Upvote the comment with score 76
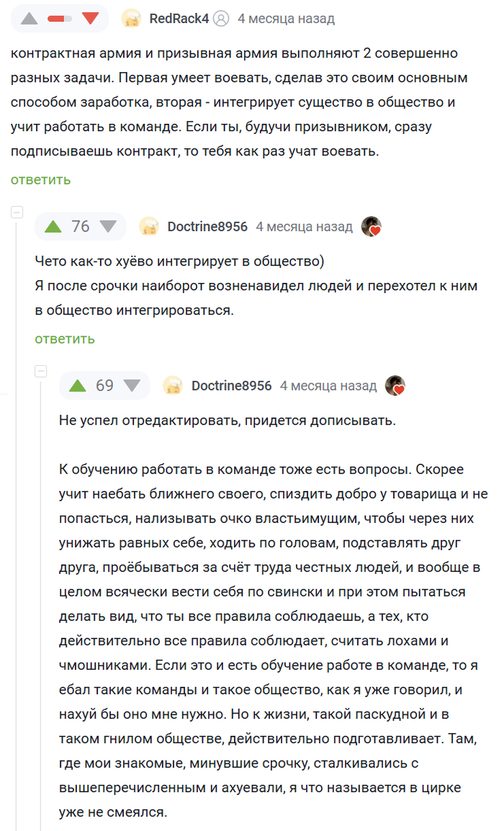The height and width of the screenshot is (831, 504). [x=53, y=226]
